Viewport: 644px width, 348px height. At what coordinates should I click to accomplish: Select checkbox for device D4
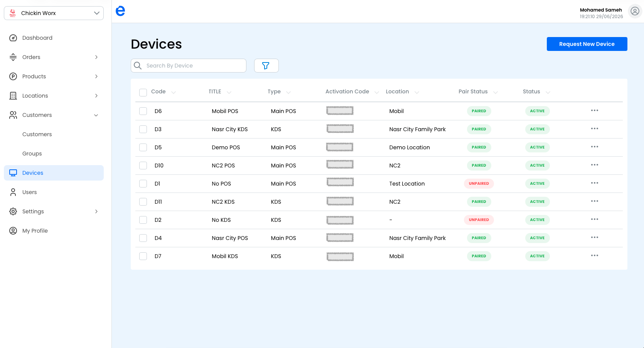click(x=143, y=238)
